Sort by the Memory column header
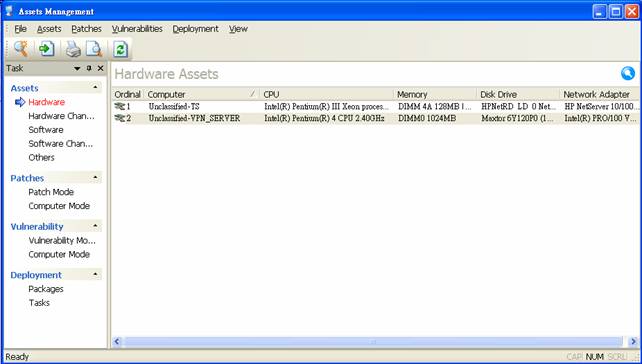This screenshot has width=642, height=364. point(435,94)
